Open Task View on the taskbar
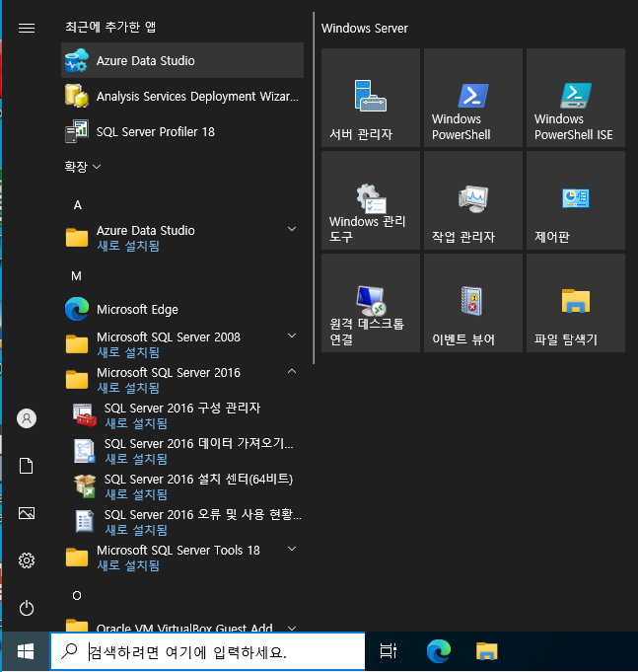Screen dimensions: 638x672 point(389,652)
